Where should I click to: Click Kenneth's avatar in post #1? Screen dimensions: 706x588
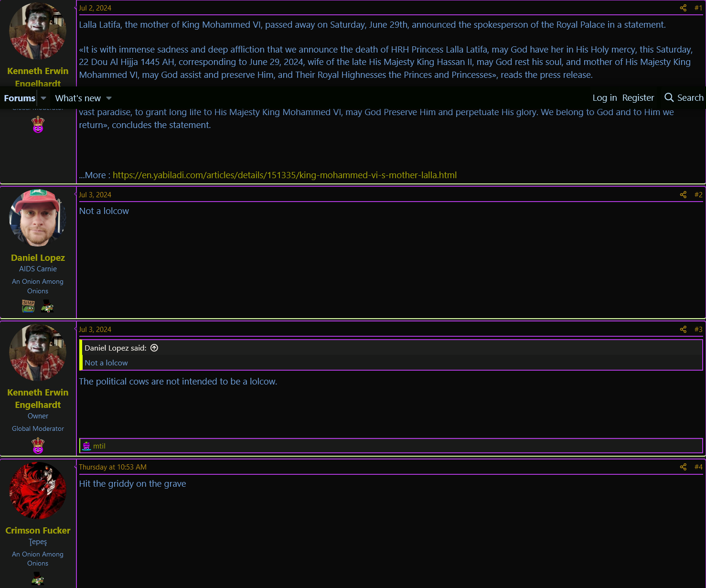38,31
